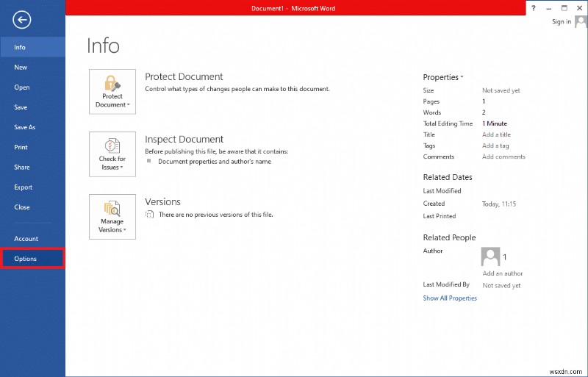Open Manage Versions button

coord(112,218)
